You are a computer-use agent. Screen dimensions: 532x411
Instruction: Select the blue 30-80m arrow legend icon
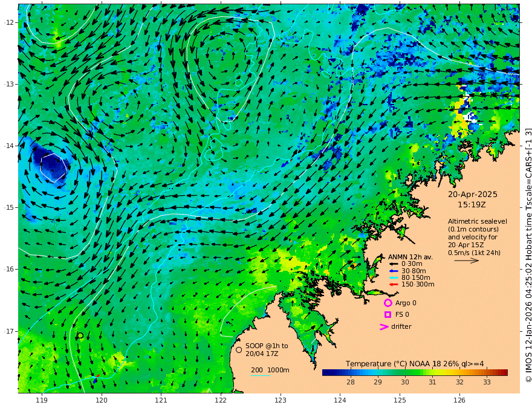coord(394,271)
